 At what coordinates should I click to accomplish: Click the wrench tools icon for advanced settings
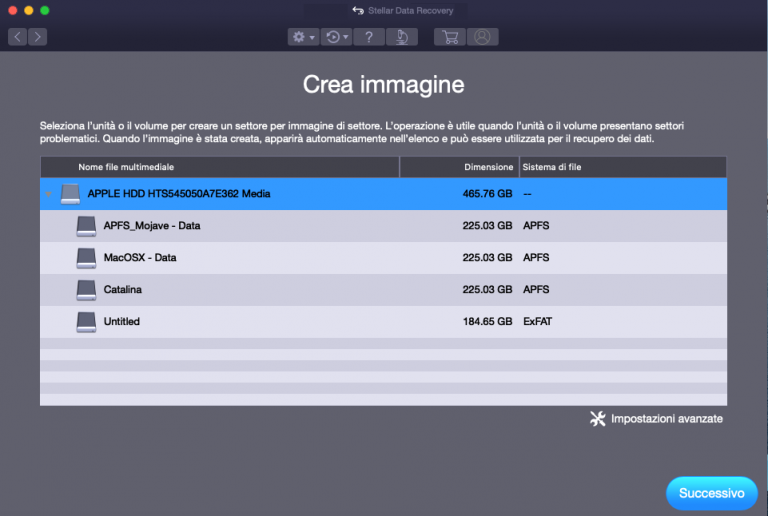coord(598,419)
